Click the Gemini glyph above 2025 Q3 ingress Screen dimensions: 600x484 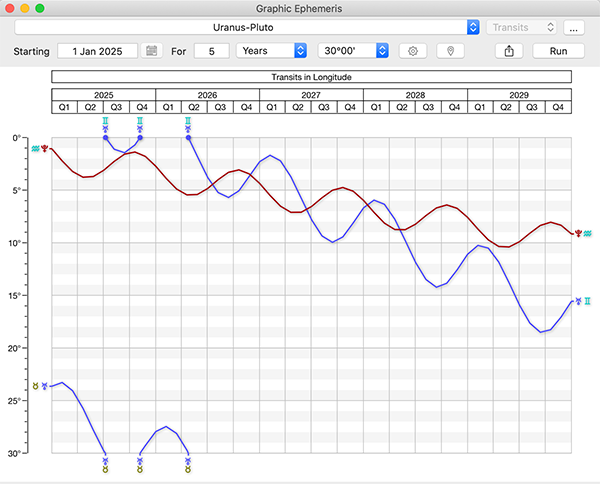point(106,121)
